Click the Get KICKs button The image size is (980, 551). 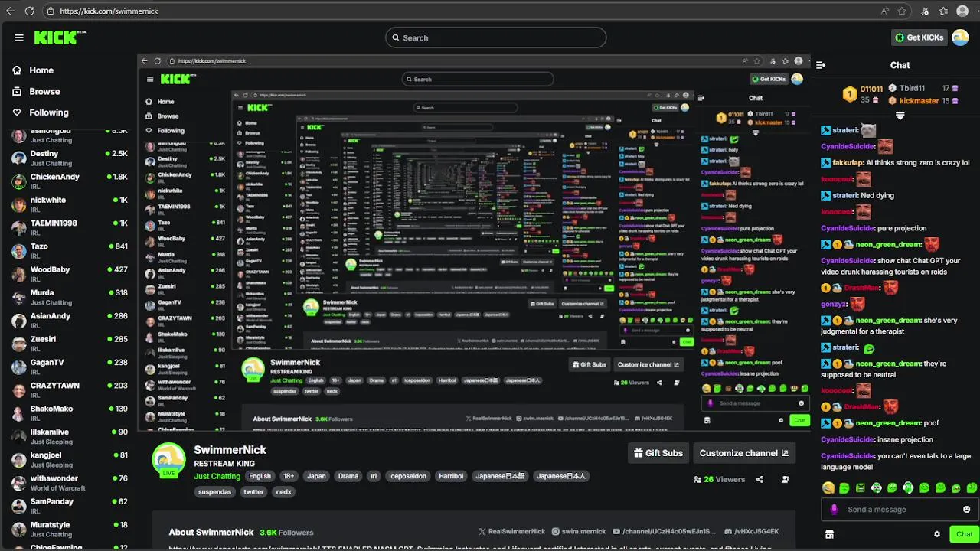tap(920, 37)
